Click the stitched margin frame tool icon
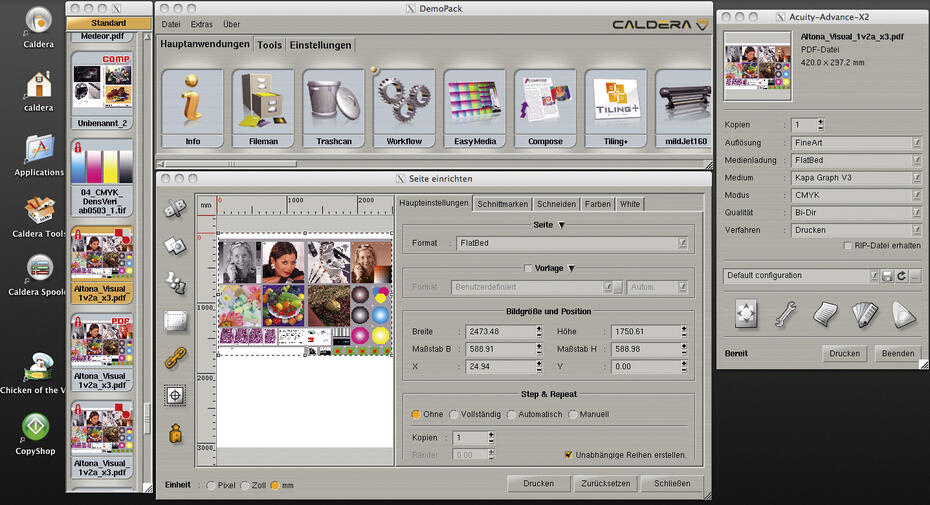This screenshot has height=505, width=930. (x=176, y=321)
